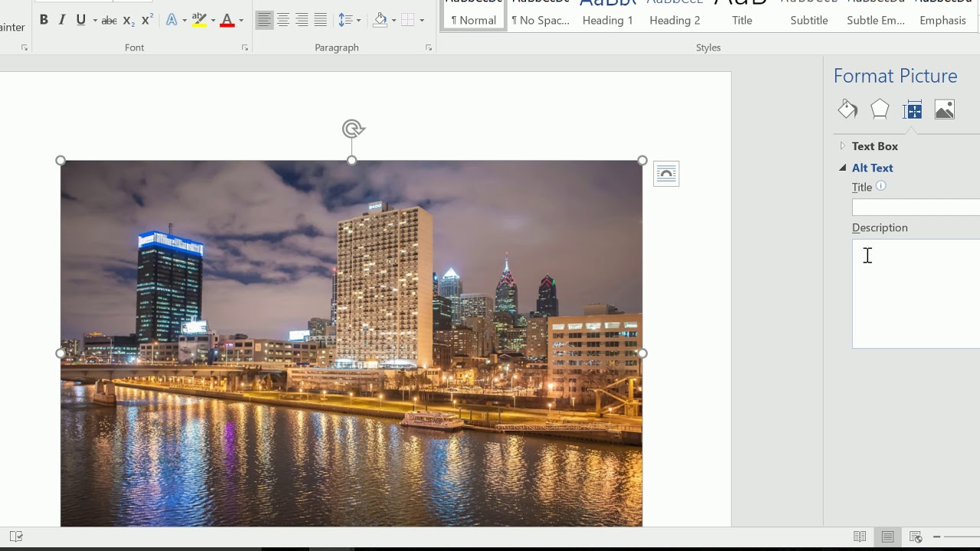
Task: Open the Fill & Line tab icon
Action: [x=848, y=109]
